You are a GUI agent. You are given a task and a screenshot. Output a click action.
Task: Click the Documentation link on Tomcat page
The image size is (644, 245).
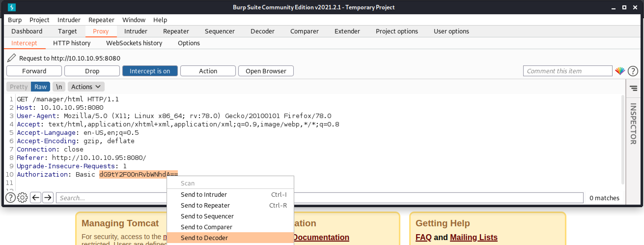pos(321,237)
